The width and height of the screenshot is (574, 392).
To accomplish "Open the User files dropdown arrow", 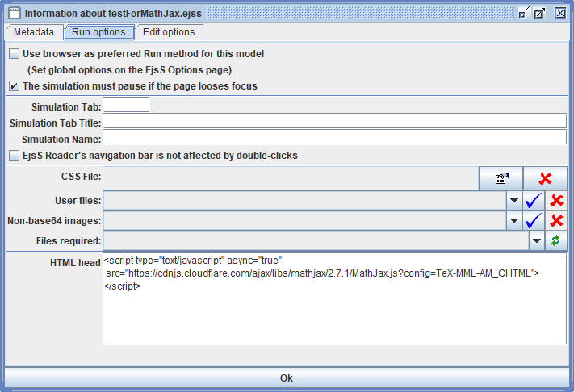I will (514, 200).
